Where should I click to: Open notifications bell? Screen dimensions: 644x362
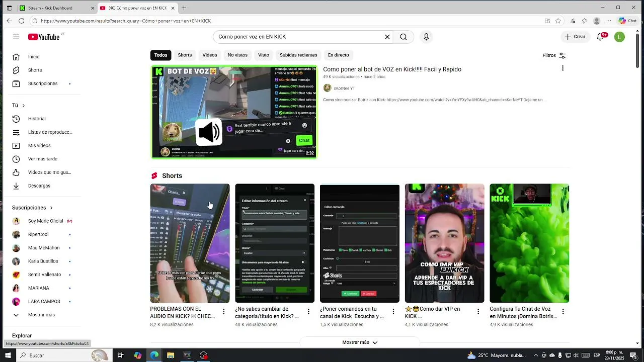[600, 37]
